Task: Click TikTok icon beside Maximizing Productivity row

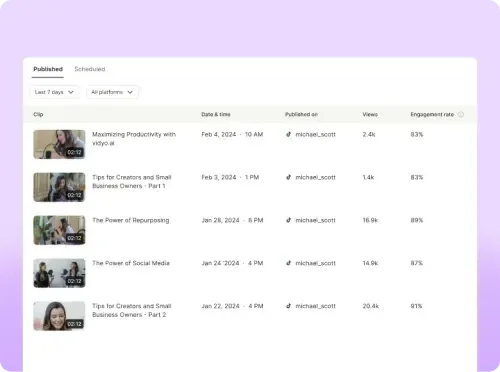Action: [288, 134]
